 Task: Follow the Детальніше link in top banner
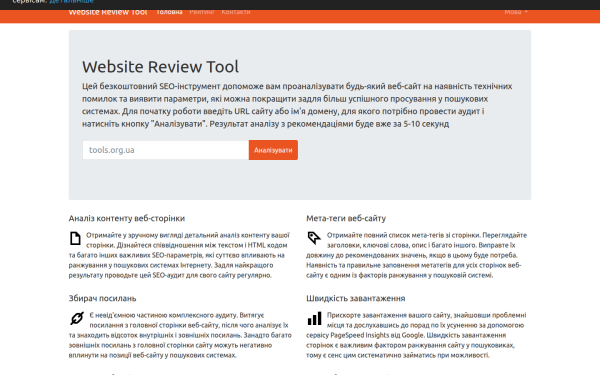[x=72, y=2]
